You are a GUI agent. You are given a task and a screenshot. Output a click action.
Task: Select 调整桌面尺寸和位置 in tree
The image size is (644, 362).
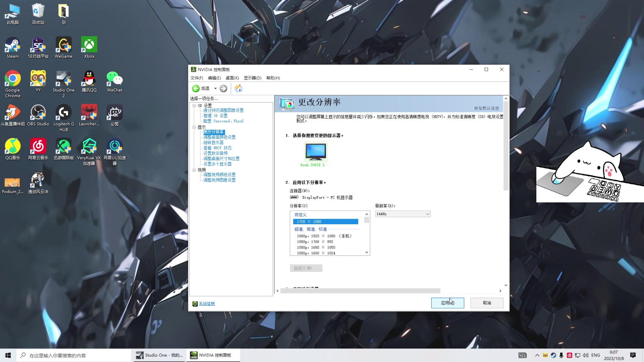(x=221, y=159)
